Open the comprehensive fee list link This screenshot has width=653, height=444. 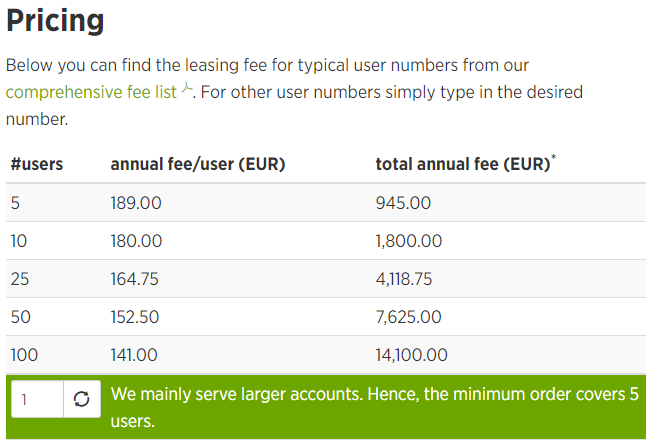pos(90,92)
